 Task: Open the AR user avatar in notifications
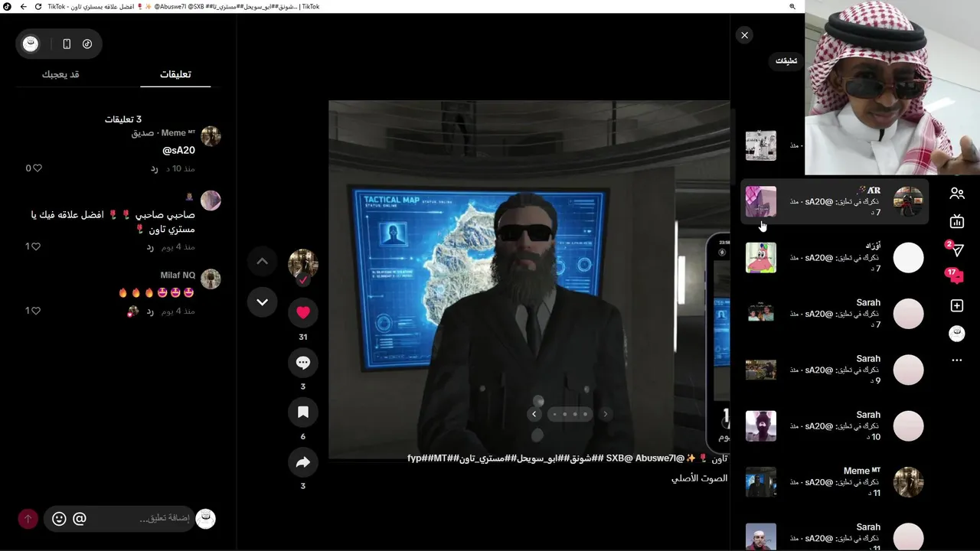pyautogui.click(x=909, y=201)
